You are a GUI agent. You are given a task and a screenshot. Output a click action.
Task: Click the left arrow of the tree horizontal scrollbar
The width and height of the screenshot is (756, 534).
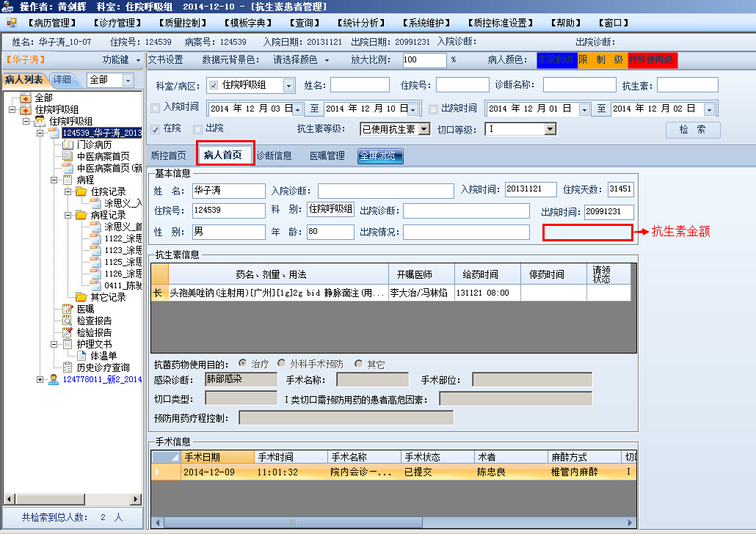pos(9,499)
